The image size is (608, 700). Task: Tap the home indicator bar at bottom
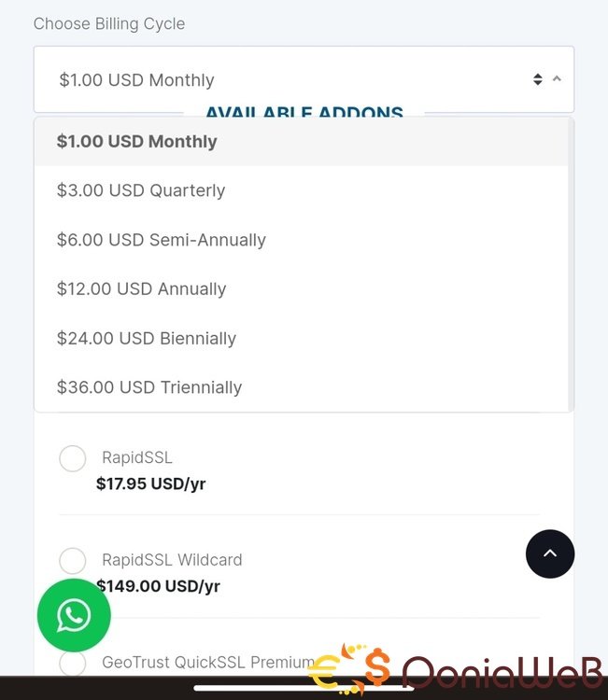304,689
